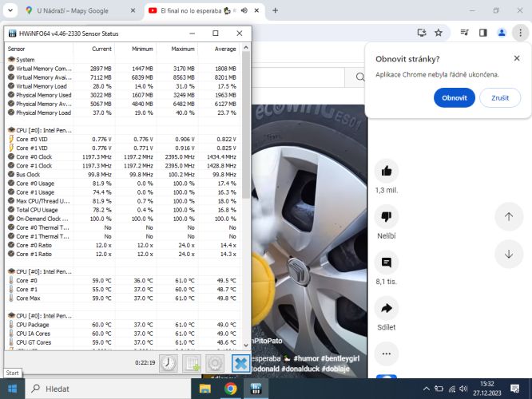Click the HWiNFO vertical scrollbar thumb
Screen dimensions: 532x399
246,124
